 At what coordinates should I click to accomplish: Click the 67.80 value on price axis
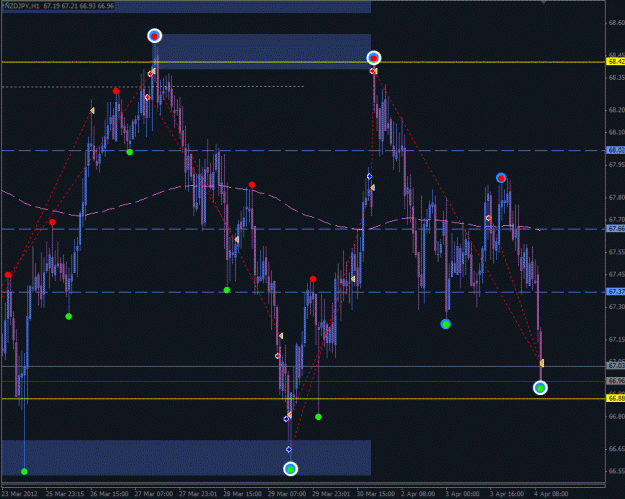tap(616, 197)
